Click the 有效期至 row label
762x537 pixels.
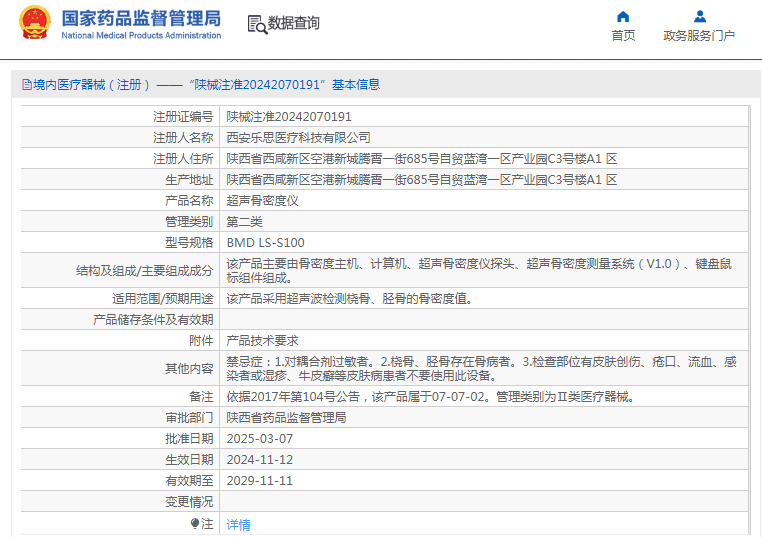pyautogui.click(x=189, y=481)
